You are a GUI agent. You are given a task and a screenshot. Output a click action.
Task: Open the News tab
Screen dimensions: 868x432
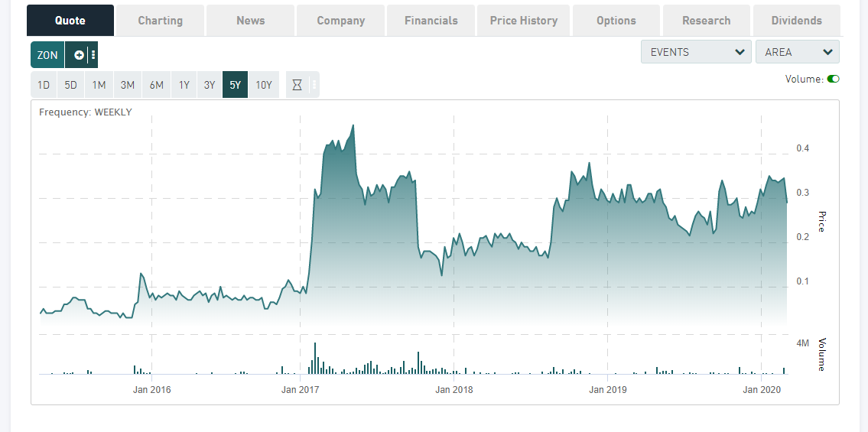coord(250,21)
